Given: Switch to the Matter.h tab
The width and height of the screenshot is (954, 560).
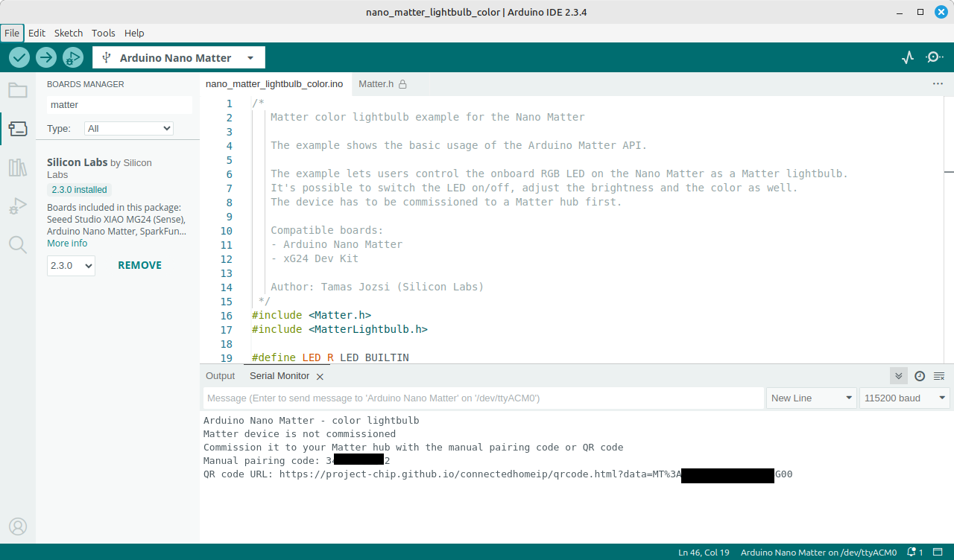Looking at the screenshot, I should pos(376,84).
